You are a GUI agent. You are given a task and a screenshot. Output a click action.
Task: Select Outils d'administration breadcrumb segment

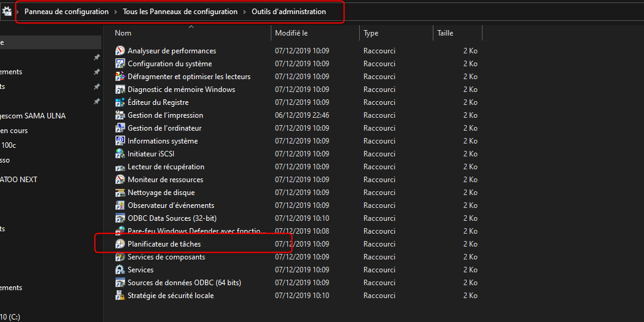point(289,12)
